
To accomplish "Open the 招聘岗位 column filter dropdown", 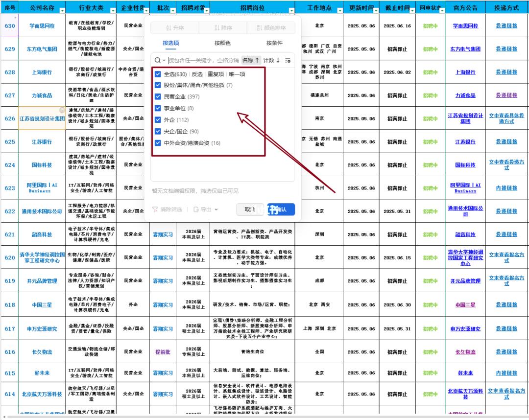I will click(x=291, y=11).
